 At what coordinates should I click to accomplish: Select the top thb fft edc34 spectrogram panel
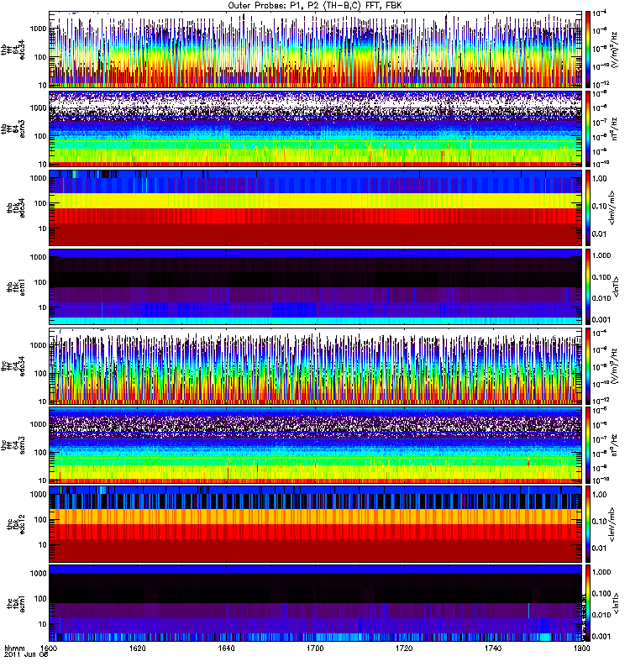pyautogui.click(x=316, y=50)
